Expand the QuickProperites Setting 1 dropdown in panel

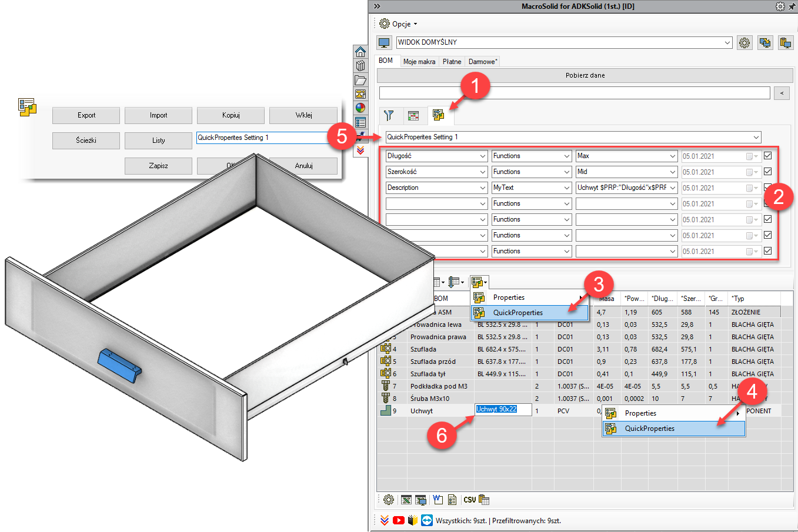756,137
